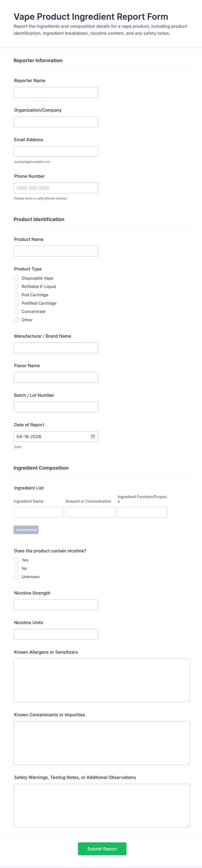The image size is (202, 868).
Task: Choose Other product type
Action: pos(16,320)
